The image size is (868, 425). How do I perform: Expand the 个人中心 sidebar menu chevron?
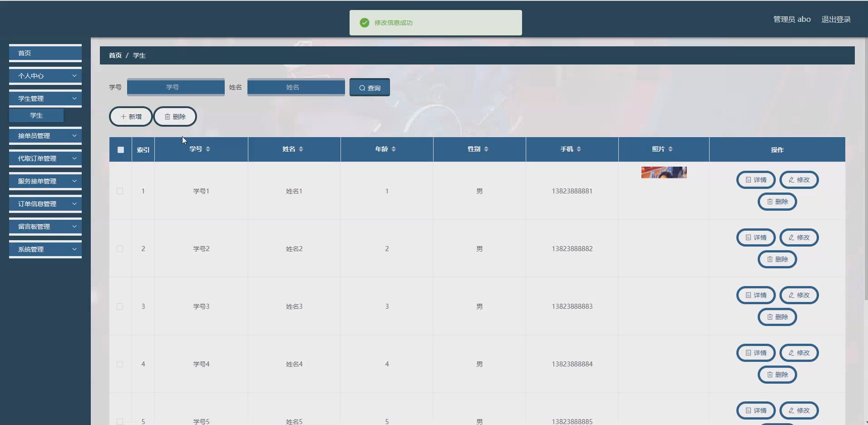[74, 76]
